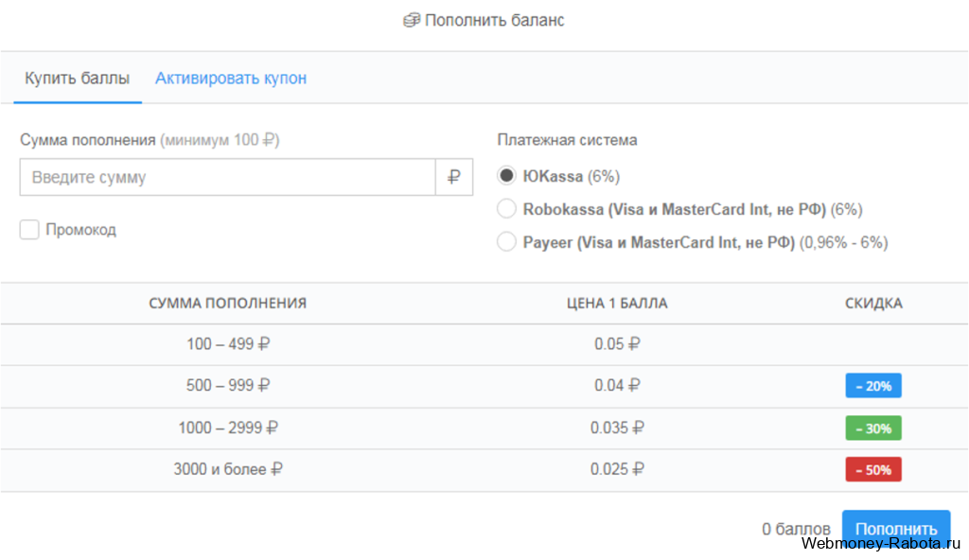Click the ruble sign next to the amount field
Screen dimensions: 969x560
click(x=454, y=178)
